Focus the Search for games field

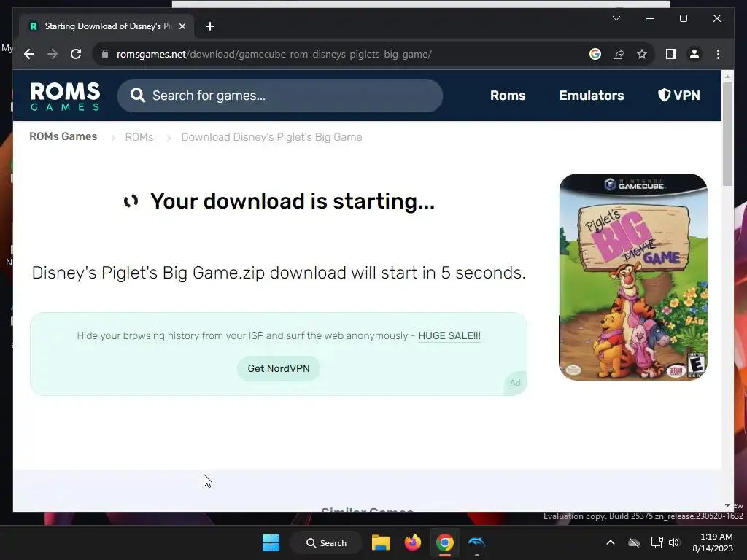tap(280, 96)
